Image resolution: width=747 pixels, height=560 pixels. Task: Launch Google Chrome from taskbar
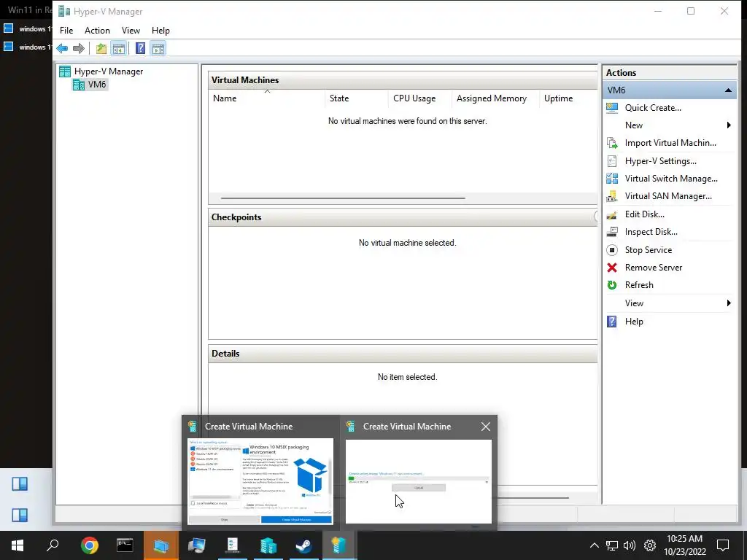click(x=89, y=545)
